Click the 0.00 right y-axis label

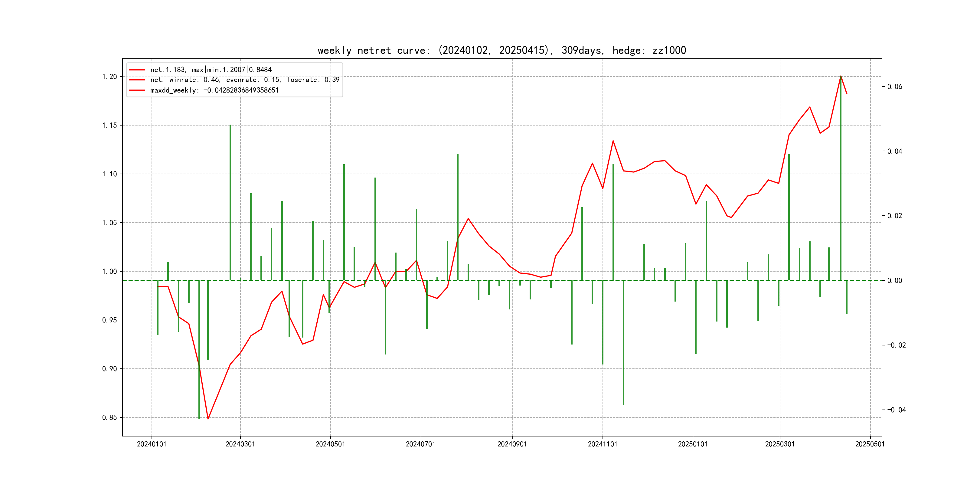coord(894,281)
